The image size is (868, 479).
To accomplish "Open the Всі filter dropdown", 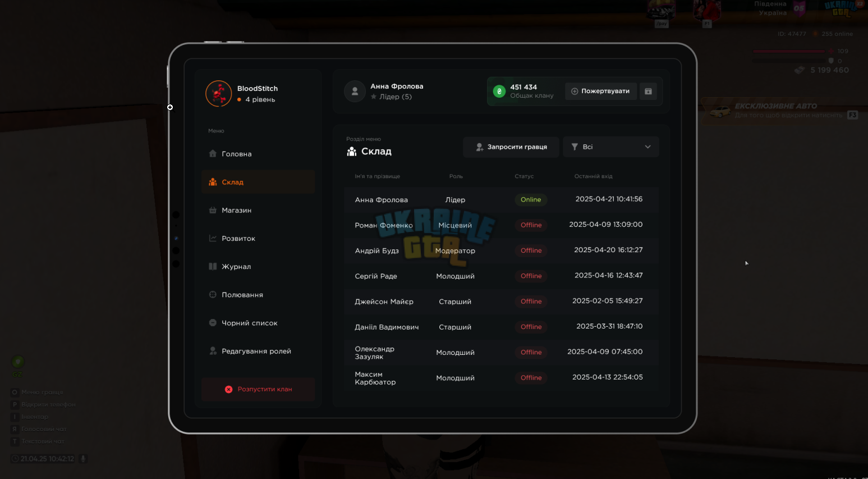I will pyautogui.click(x=611, y=147).
